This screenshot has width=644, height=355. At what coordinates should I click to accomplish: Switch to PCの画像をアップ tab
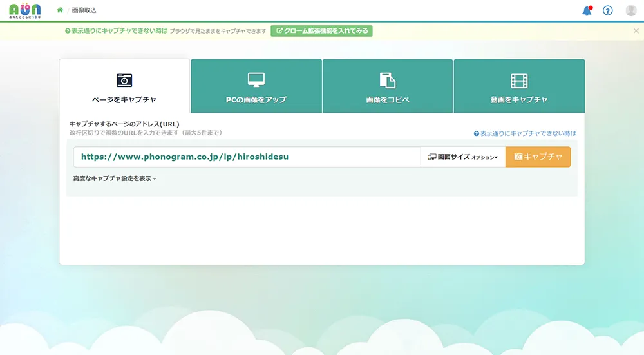(256, 86)
